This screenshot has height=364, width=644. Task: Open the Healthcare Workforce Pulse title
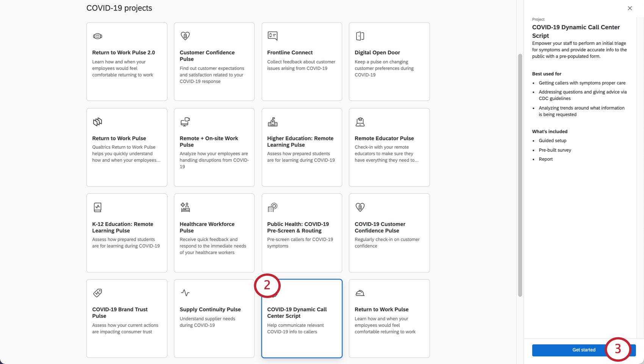pyautogui.click(x=207, y=227)
